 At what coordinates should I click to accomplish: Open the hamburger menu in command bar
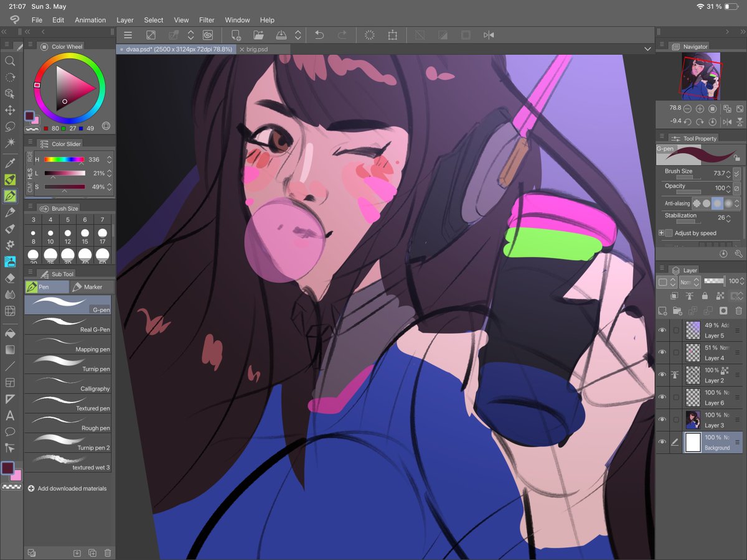click(x=128, y=35)
